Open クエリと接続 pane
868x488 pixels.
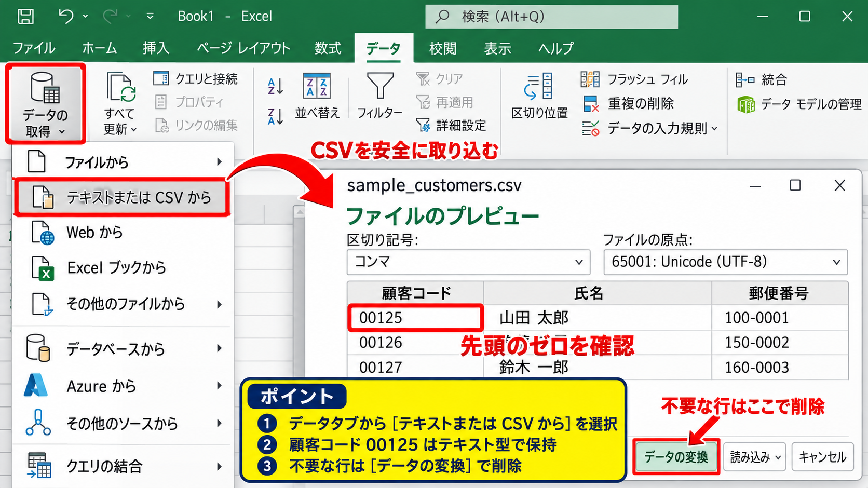pos(196,79)
